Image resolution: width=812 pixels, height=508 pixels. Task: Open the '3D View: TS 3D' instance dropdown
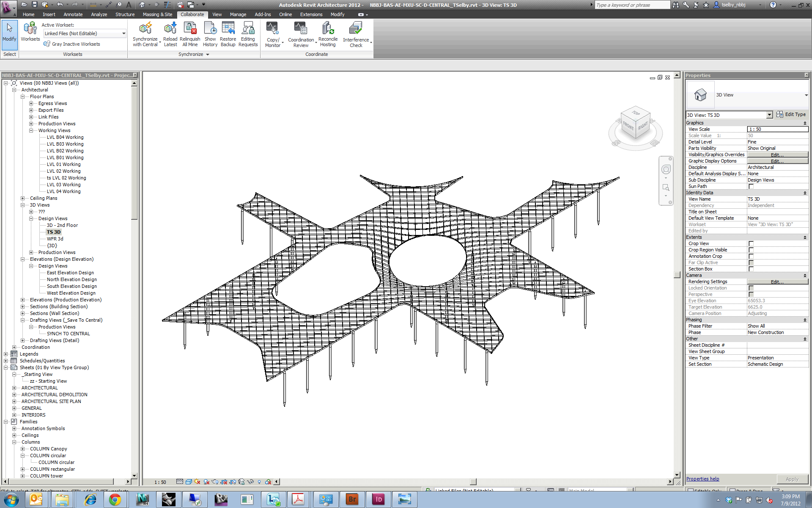[x=769, y=115]
